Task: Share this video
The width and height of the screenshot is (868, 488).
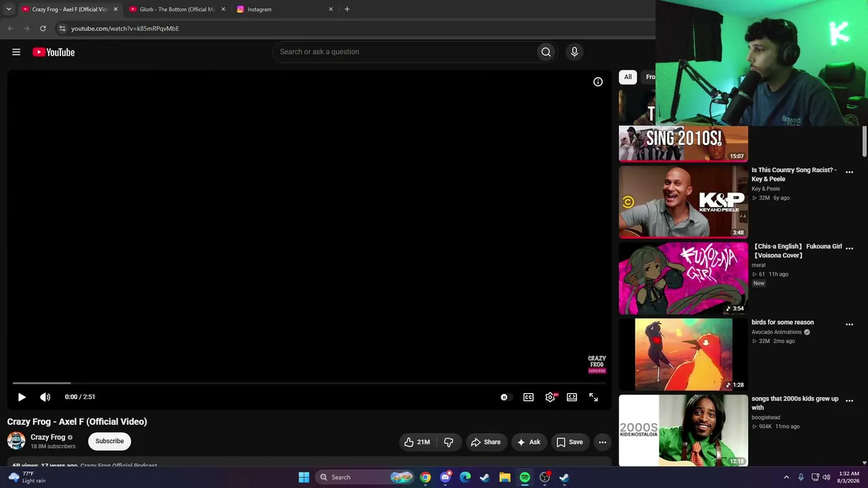Action: [486, 442]
